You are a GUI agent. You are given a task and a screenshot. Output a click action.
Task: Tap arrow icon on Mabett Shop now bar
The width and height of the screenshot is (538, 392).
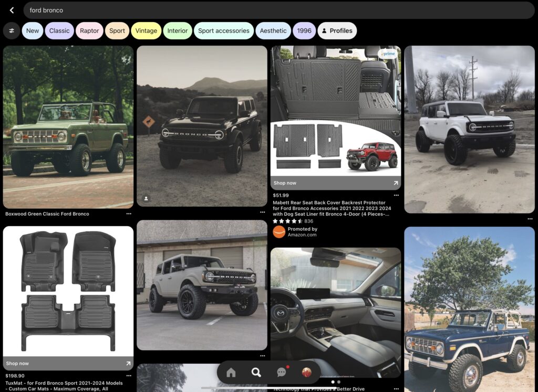tap(396, 183)
